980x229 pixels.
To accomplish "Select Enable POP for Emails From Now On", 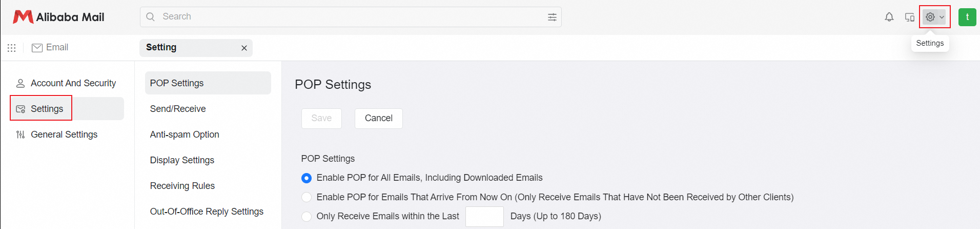I will 307,197.
